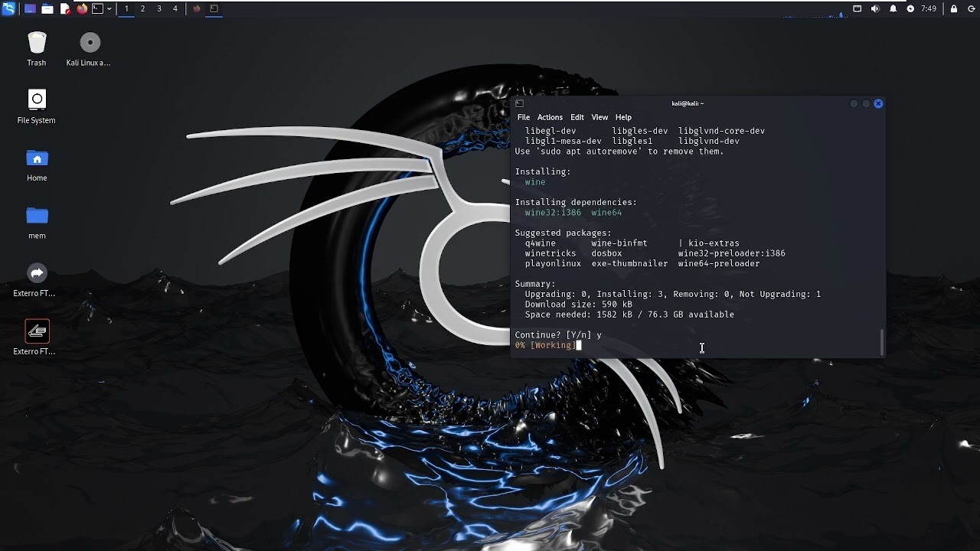Click the terminal vertical scrollbar

click(882, 342)
